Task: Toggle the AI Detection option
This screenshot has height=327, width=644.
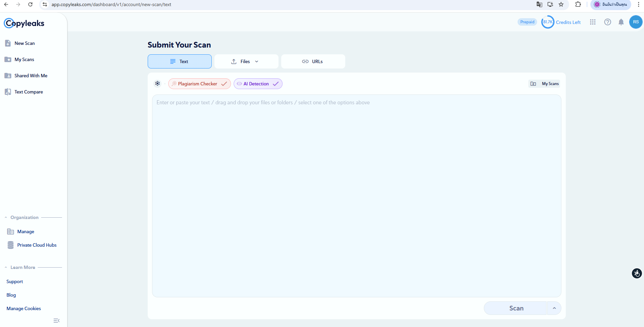Action: [x=258, y=84]
